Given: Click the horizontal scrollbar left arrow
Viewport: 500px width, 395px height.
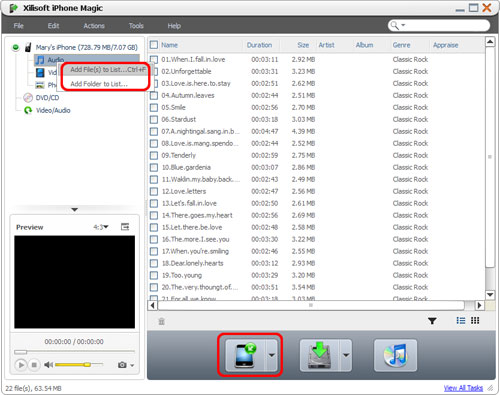Looking at the screenshot, I should tap(153, 305).
